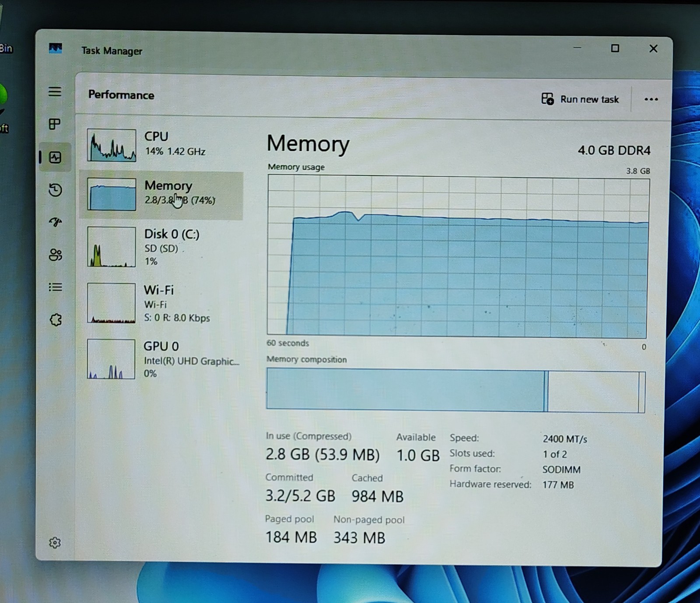Close the Task Manager window
Image resolution: width=700 pixels, height=603 pixels.
pyautogui.click(x=653, y=49)
